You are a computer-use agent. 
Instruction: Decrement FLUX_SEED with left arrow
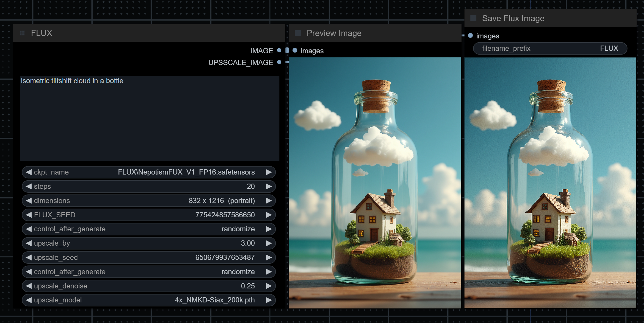(29, 215)
